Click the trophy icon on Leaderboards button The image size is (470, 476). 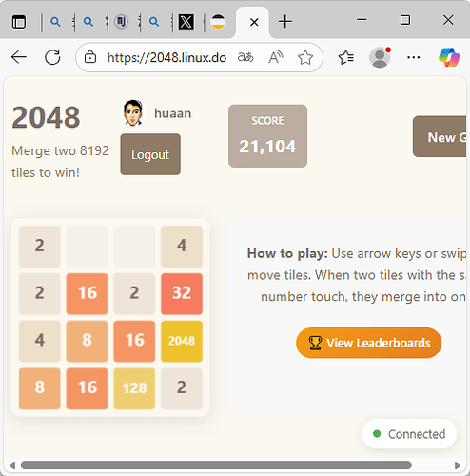tap(315, 343)
